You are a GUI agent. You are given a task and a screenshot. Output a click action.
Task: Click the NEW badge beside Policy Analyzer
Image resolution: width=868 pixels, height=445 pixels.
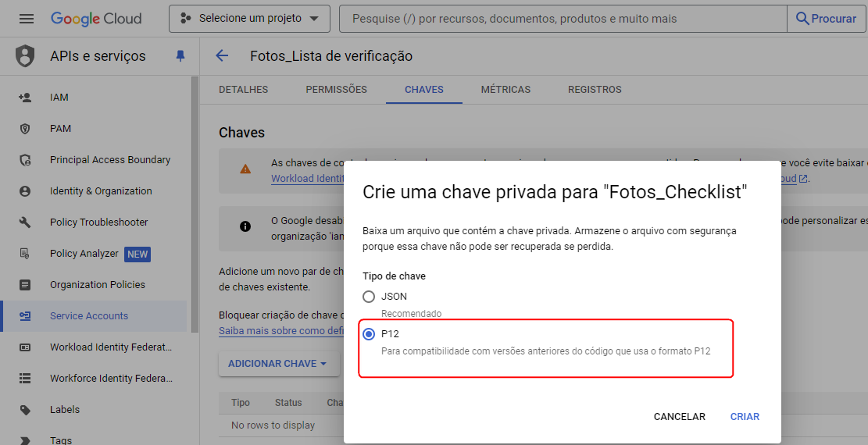tap(138, 254)
